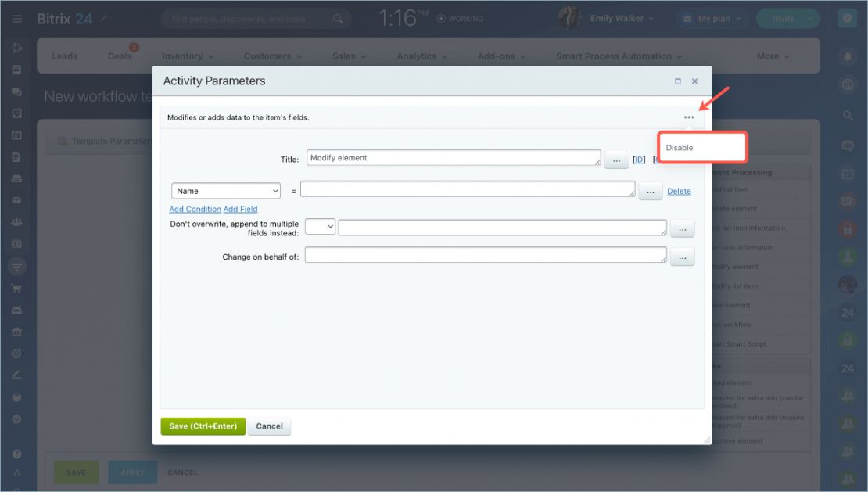868x492 pixels.
Task: Open the Don't overwrite dropdown
Action: point(320,226)
